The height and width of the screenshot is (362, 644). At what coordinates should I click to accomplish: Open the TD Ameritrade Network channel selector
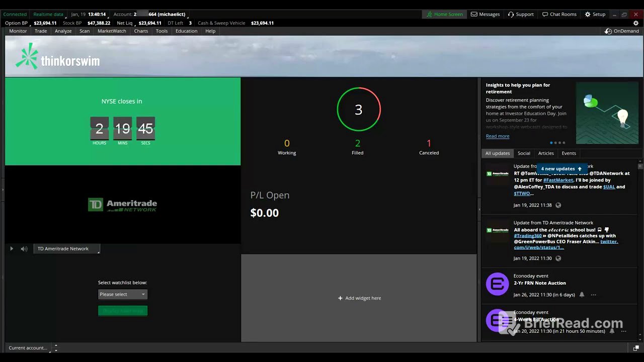pos(66,249)
